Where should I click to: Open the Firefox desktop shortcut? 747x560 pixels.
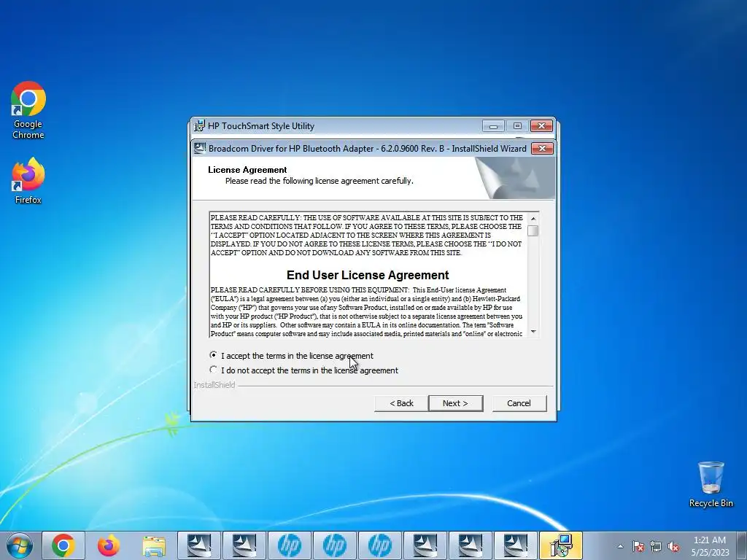[x=28, y=181]
